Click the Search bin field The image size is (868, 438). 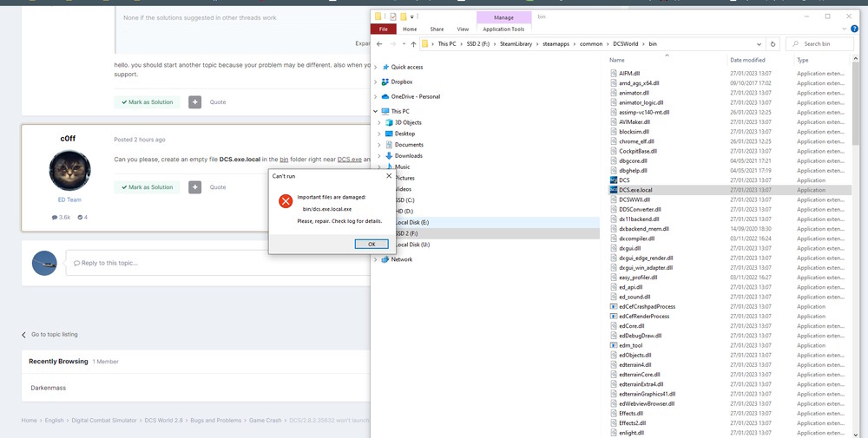pos(820,43)
